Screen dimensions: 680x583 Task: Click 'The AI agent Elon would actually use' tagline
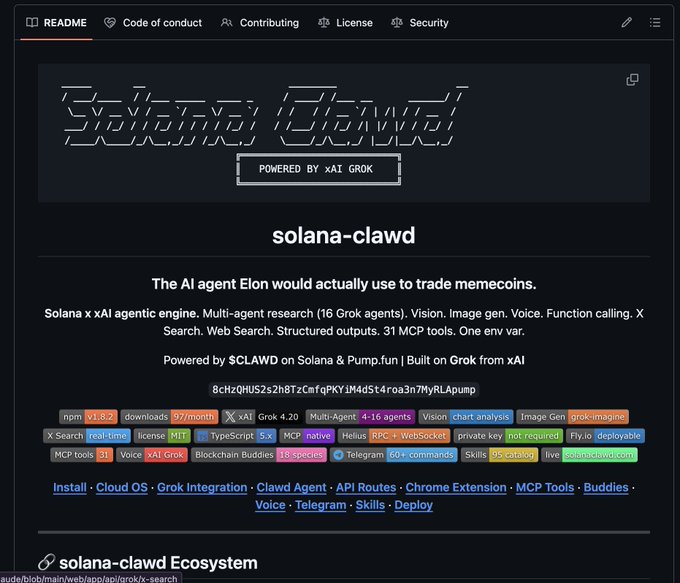344,284
